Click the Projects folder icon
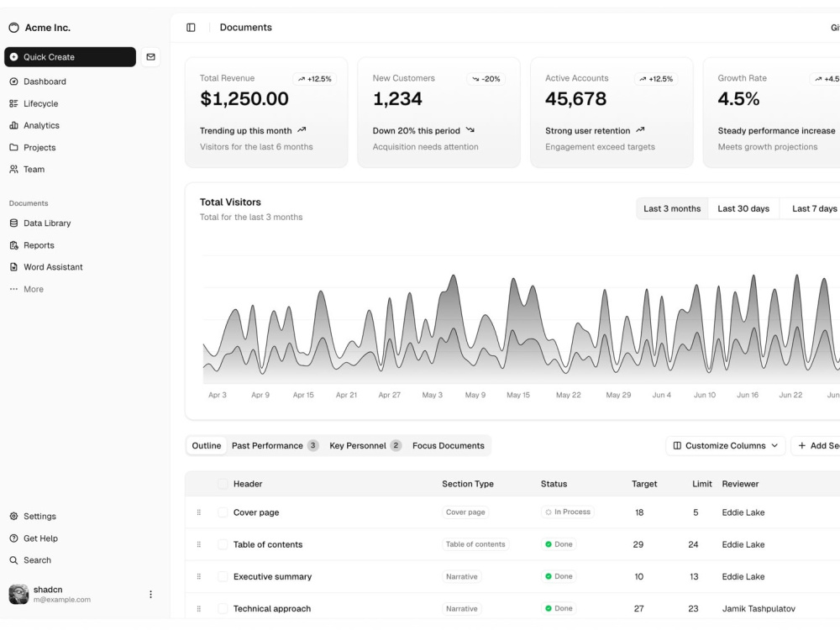Image resolution: width=840 pixels, height=630 pixels. [x=14, y=147]
